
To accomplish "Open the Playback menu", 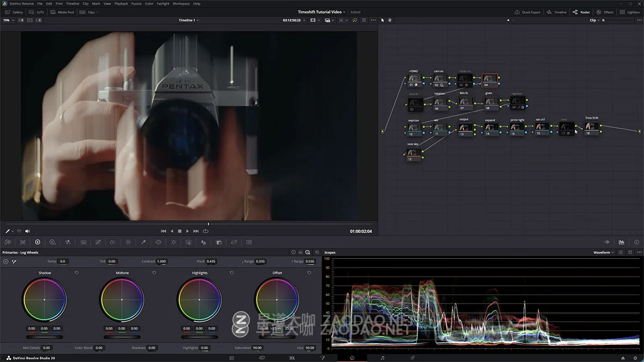I will pyautogui.click(x=121, y=3).
